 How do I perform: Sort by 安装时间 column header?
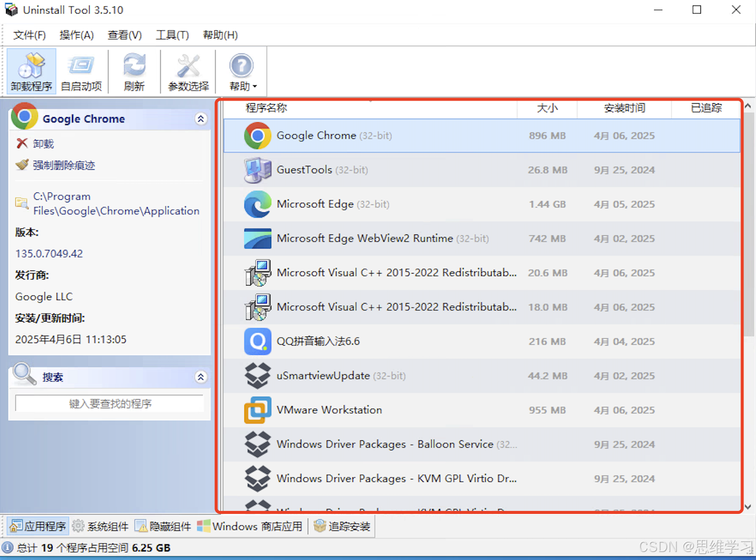tap(624, 108)
